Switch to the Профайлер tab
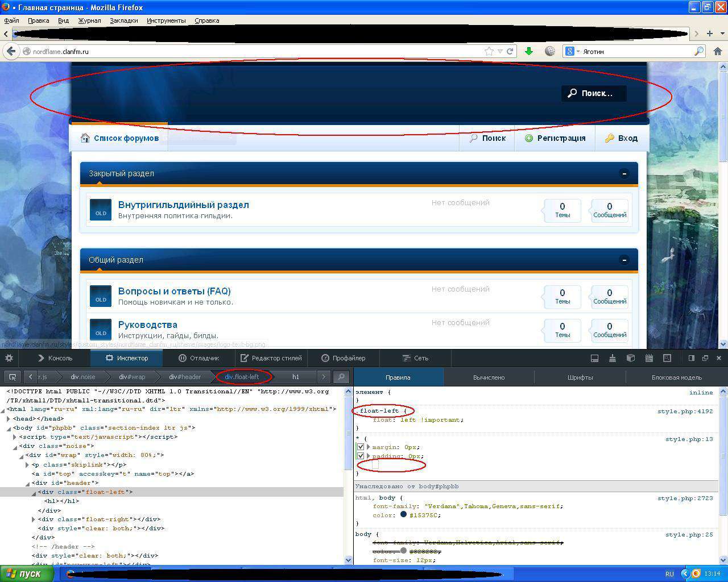The width and height of the screenshot is (728, 582). pos(344,358)
